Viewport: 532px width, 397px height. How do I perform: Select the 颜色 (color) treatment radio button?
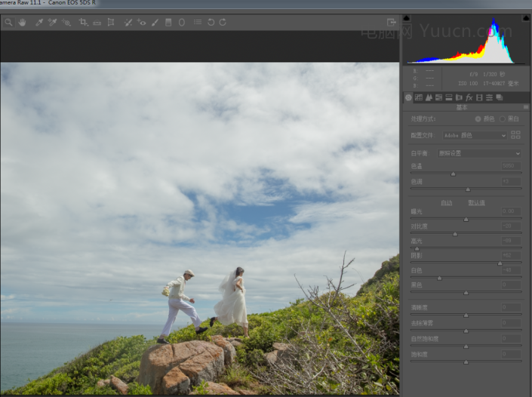click(478, 119)
